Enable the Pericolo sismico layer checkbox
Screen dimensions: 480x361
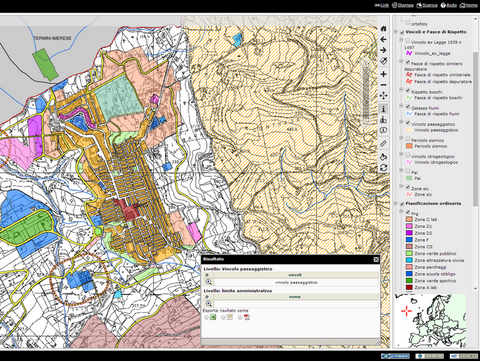[x=408, y=139]
